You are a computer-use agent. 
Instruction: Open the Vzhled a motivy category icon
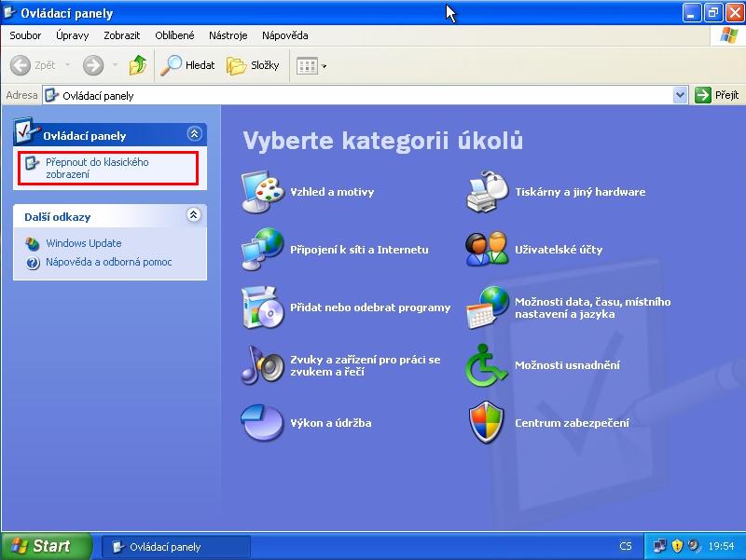point(263,192)
